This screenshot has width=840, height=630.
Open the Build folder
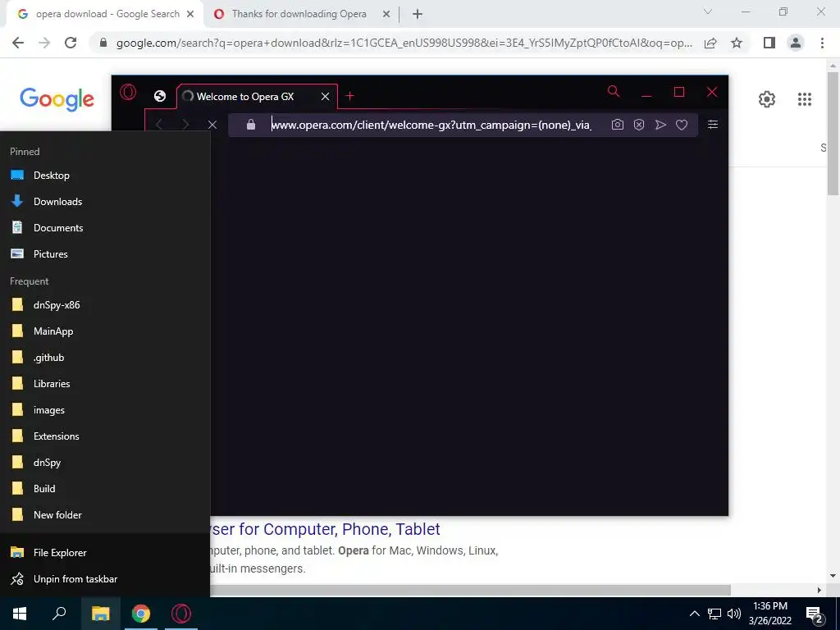(105, 489)
